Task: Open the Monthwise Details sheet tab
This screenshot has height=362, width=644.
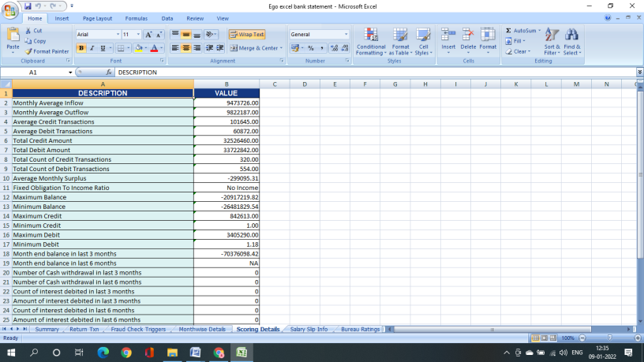Action: pos(202,329)
